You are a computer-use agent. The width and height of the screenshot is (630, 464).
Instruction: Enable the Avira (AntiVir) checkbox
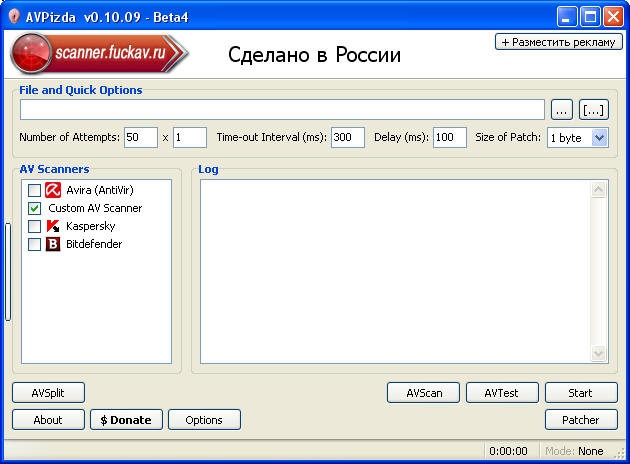[x=35, y=190]
